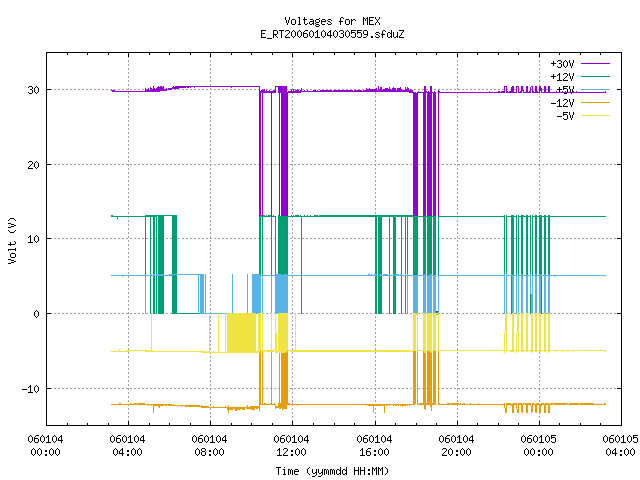Click the solid blue +5V block near 10:00
640x480 pixels.
pos(256,294)
